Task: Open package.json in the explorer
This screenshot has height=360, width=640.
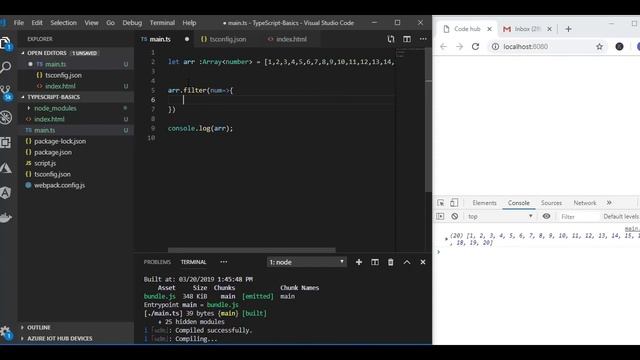Action: [x=53, y=152]
